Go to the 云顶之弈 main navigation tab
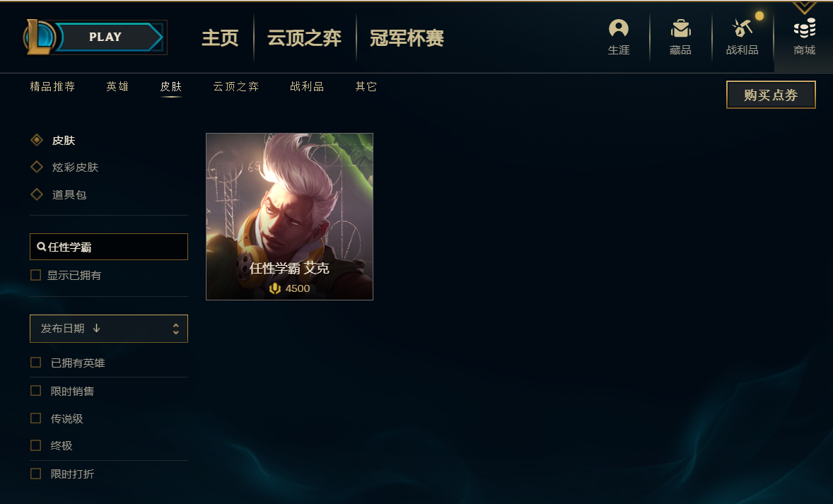 pos(304,37)
